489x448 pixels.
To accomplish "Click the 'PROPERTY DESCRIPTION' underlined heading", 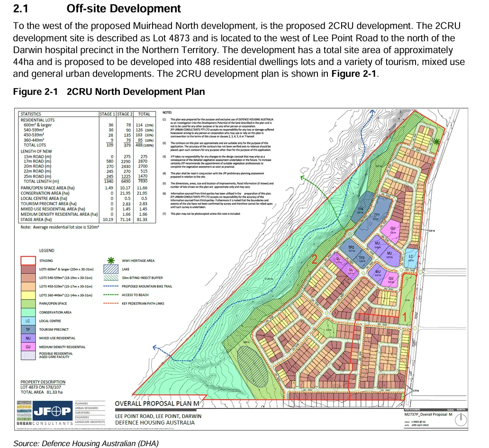I will [x=43, y=382].
